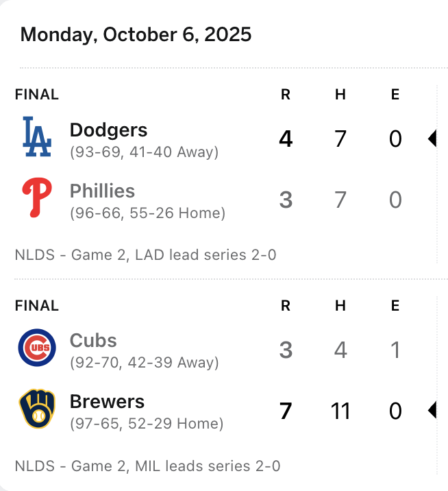Click the Brewers team logo

pyautogui.click(x=36, y=409)
